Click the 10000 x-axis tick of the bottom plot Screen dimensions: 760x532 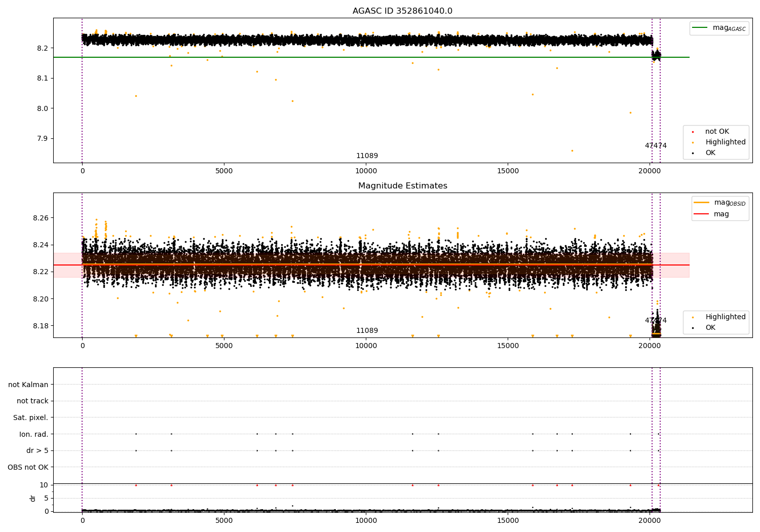[366, 520]
